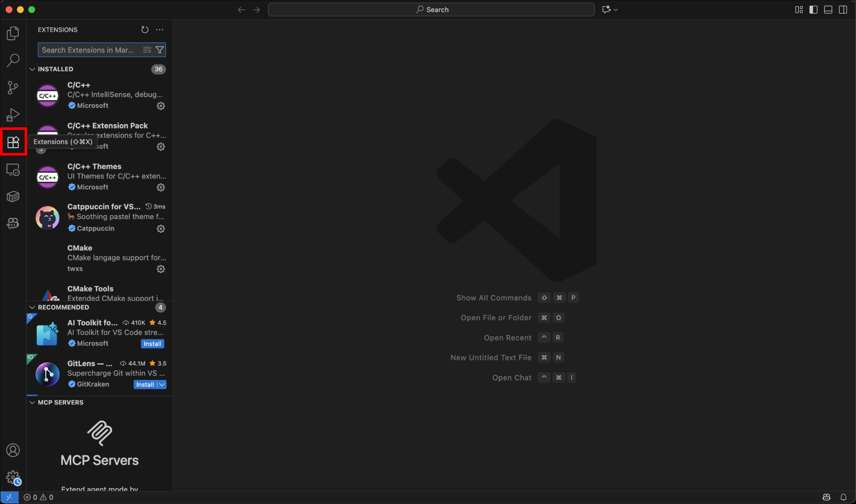Image resolution: width=856 pixels, height=504 pixels.
Task: Toggle the secondary side bar layout button
Action: (843, 9)
